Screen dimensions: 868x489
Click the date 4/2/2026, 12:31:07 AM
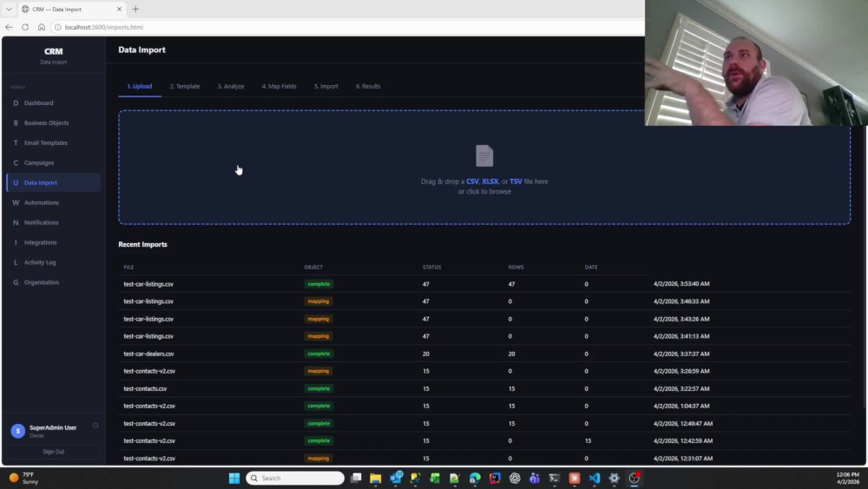tap(683, 459)
